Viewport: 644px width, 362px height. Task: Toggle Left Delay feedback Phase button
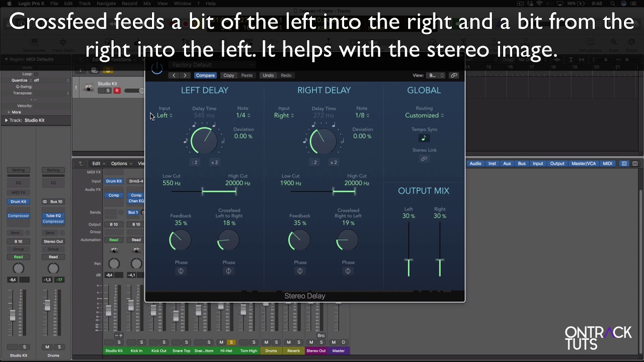click(x=181, y=271)
